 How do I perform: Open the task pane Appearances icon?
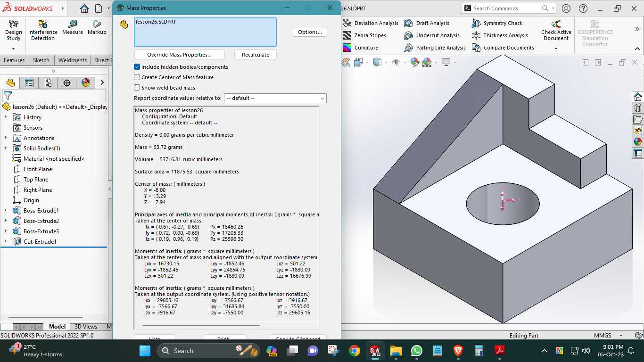[638, 141]
